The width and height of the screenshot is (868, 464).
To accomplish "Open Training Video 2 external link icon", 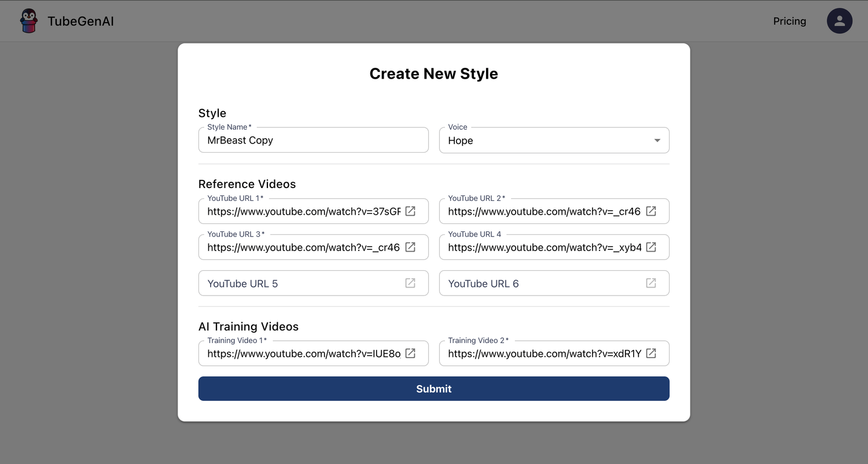I will (651, 353).
